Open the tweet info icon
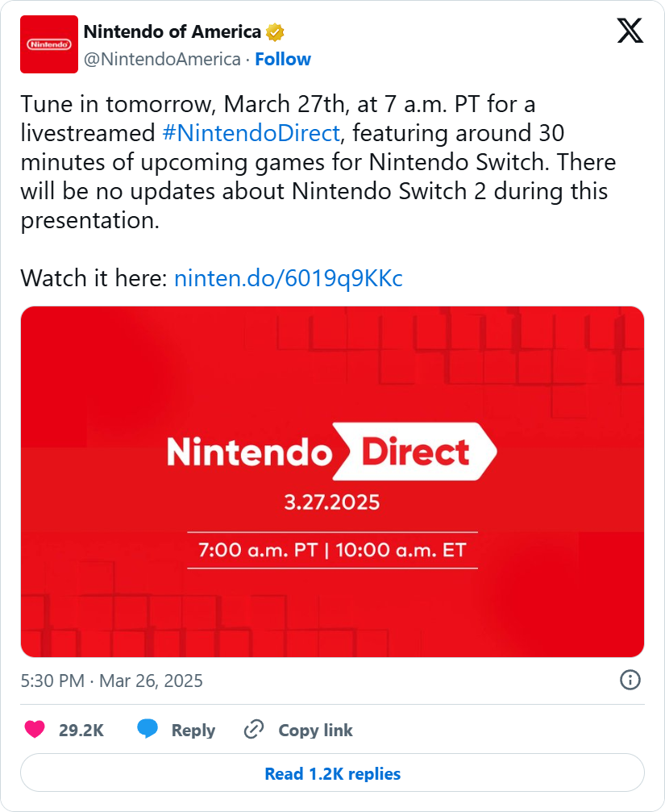The height and width of the screenshot is (812, 665). tap(630, 680)
